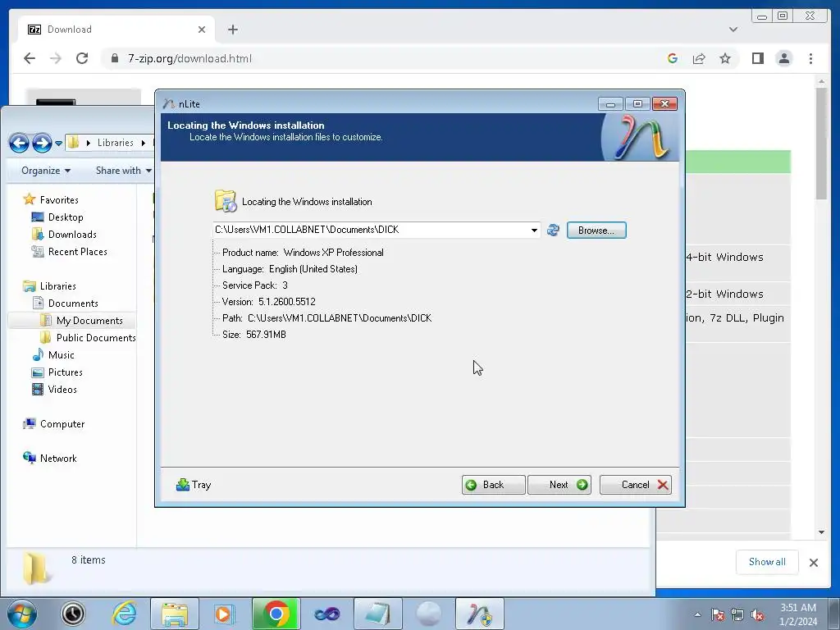Select the Version 5.1.2600.5512 line
840x630 pixels.
pos(269,302)
